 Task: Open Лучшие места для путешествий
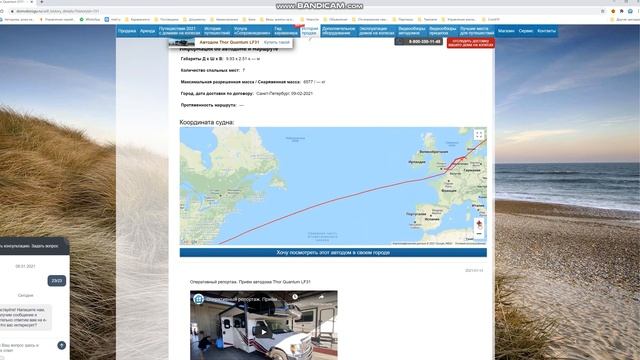pos(476,31)
